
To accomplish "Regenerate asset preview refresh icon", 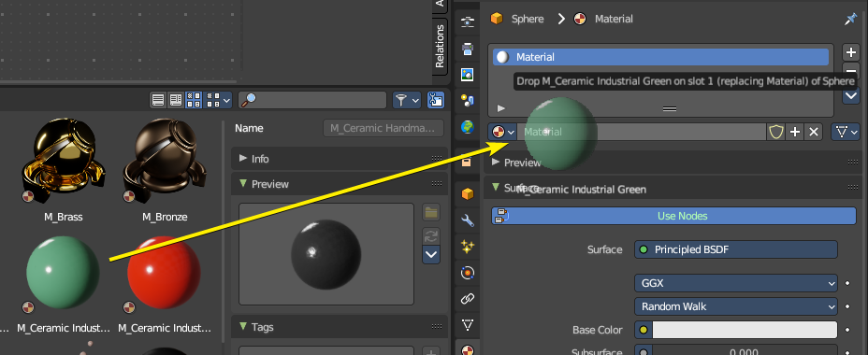I will [x=431, y=235].
